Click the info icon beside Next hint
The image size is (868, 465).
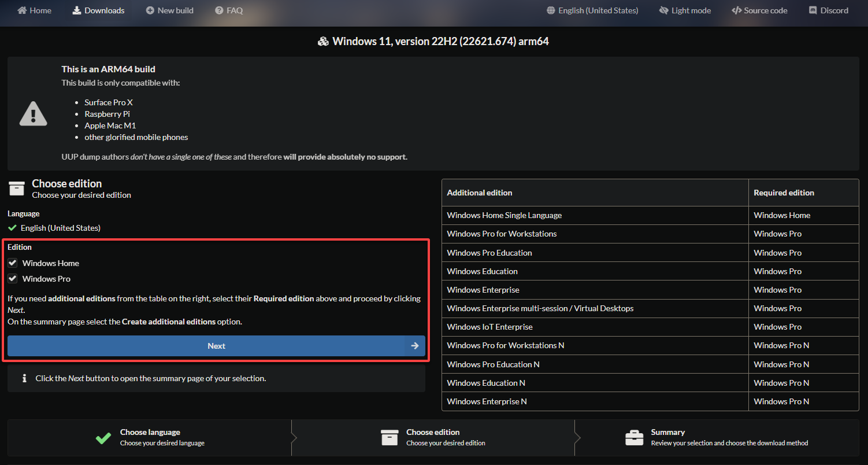24,378
